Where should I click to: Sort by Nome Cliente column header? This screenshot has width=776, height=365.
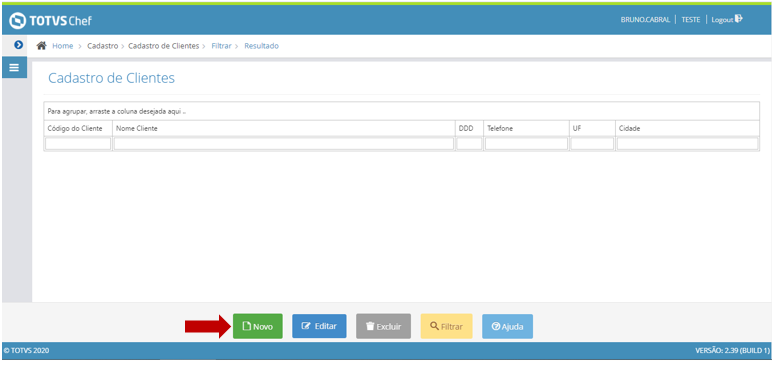284,128
